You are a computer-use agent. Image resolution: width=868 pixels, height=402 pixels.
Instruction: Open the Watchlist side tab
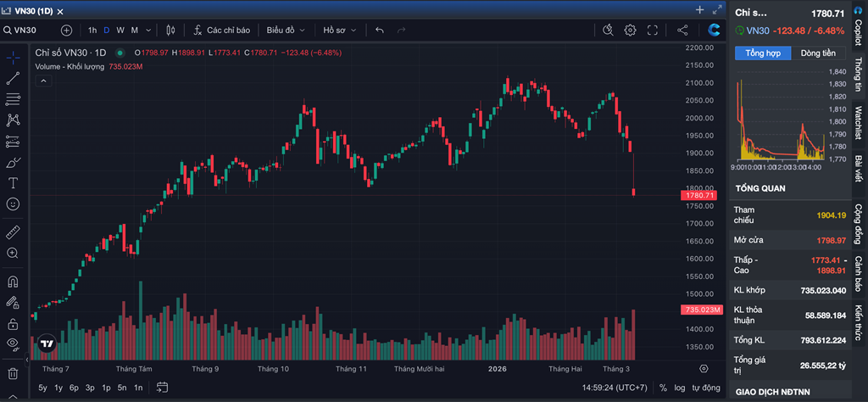point(858,124)
